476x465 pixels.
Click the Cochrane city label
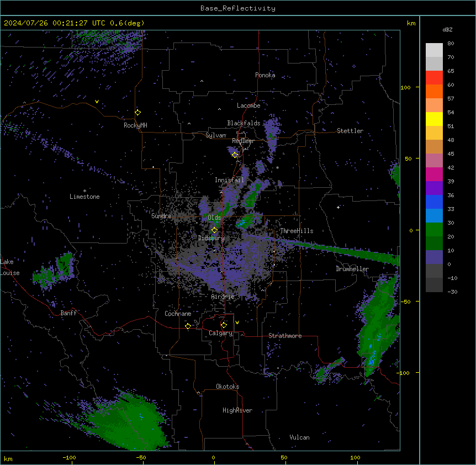pos(178,314)
